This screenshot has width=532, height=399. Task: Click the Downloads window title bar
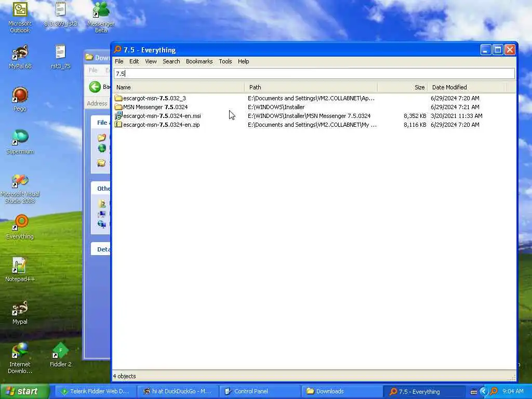coord(97,57)
